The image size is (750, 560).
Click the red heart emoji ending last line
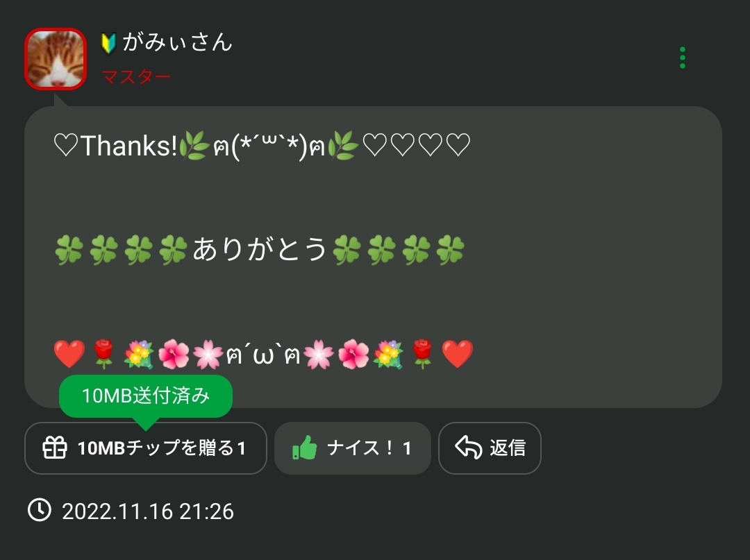(457, 354)
